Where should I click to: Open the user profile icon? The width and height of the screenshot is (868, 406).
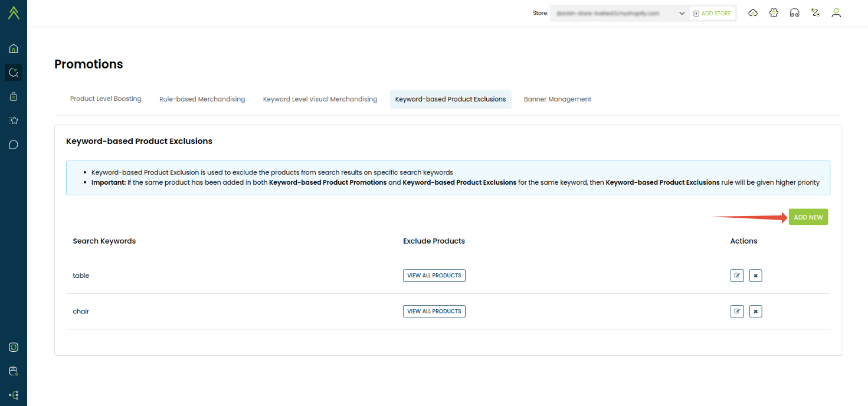836,13
